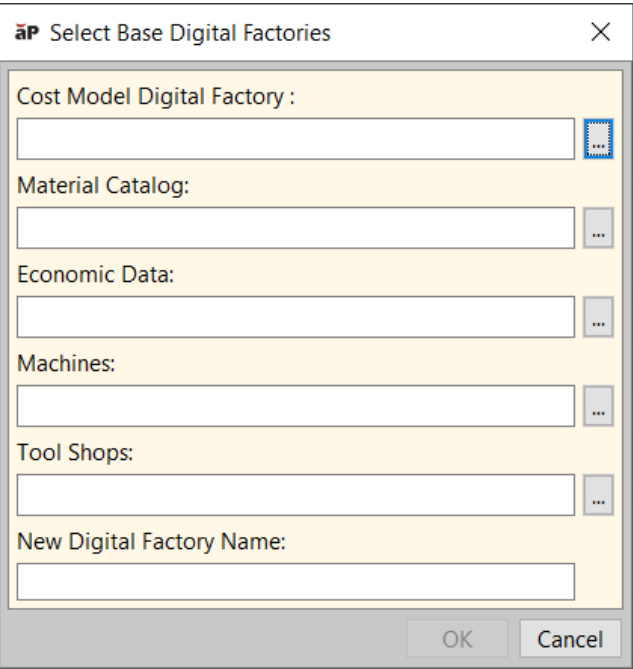Close the dialog with the X button
The image size is (633, 669).
tap(600, 33)
